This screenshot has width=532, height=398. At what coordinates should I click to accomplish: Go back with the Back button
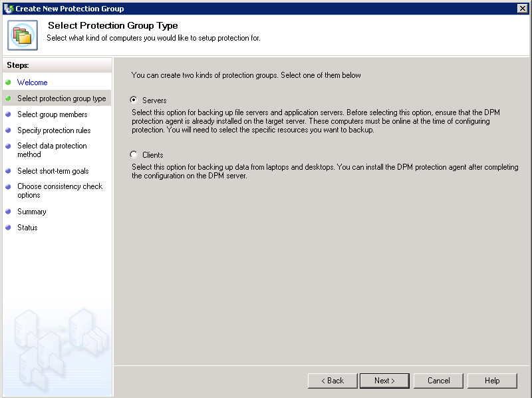click(332, 381)
